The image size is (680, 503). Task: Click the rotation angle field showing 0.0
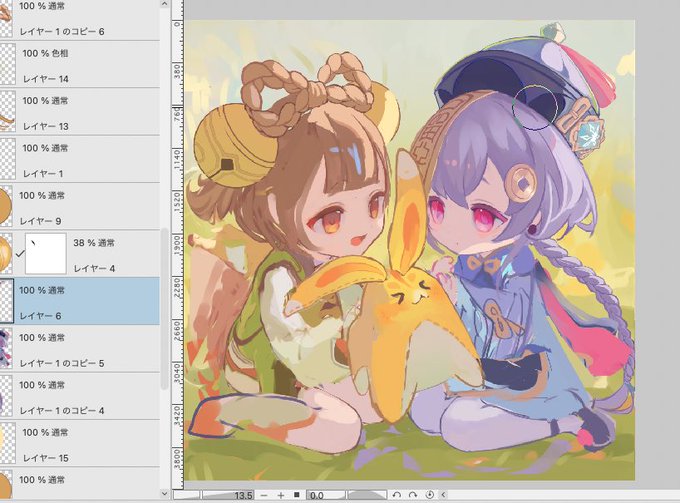pyautogui.click(x=326, y=495)
